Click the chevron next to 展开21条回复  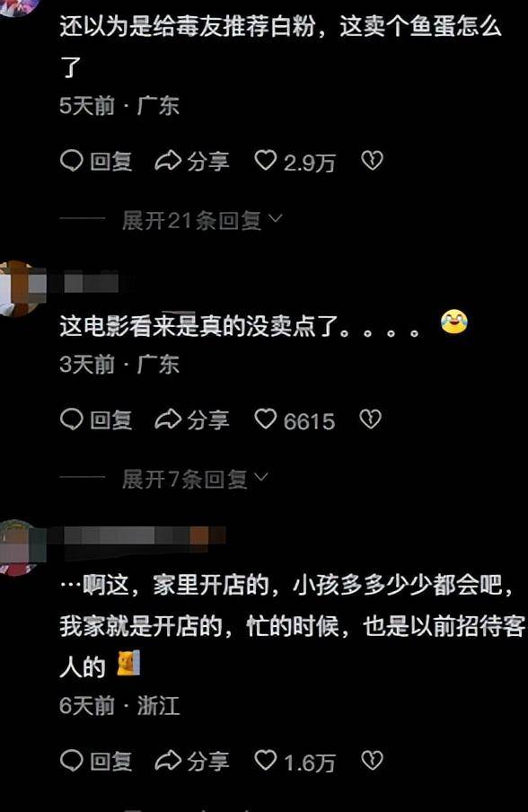coord(276,219)
